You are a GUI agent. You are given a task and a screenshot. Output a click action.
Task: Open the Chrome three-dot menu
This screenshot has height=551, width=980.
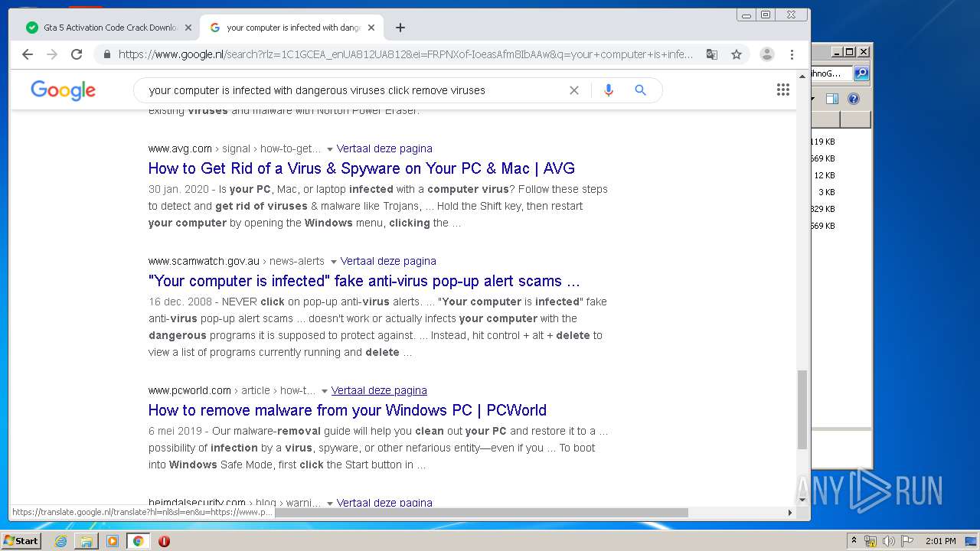[792, 54]
